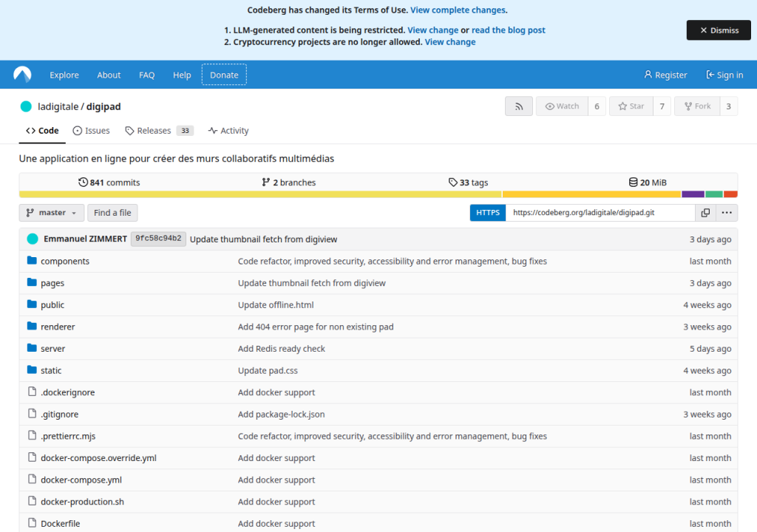Viewport: 757px width, 532px height.
Task: Click the docker-production.sh file icon
Action: point(33,501)
